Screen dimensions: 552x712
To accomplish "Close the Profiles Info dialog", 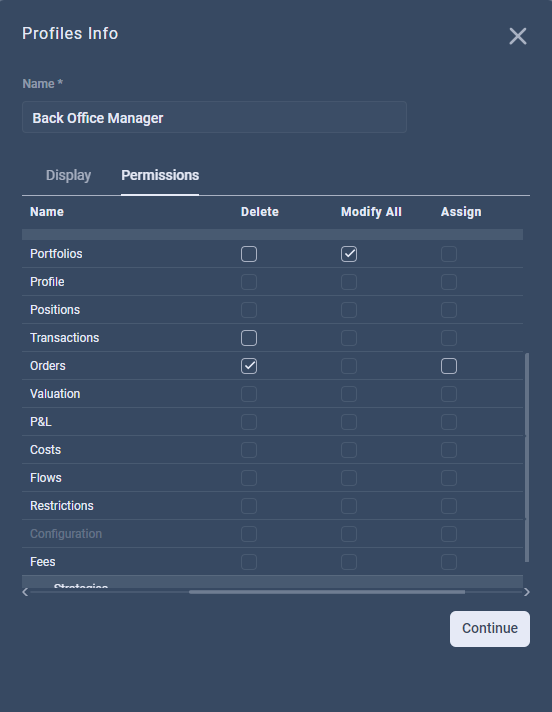I will (x=518, y=36).
